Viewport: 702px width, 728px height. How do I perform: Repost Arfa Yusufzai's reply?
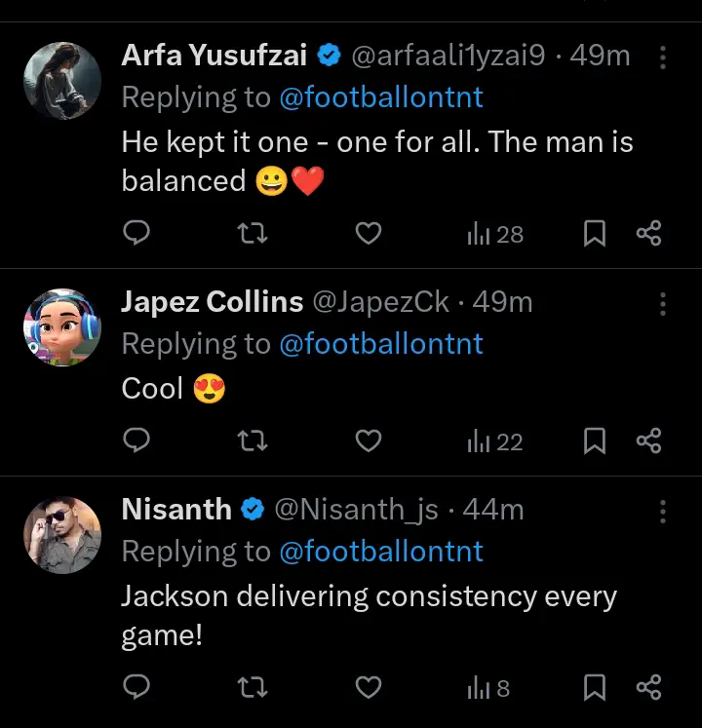pyautogui.click(x=253, y=234)
